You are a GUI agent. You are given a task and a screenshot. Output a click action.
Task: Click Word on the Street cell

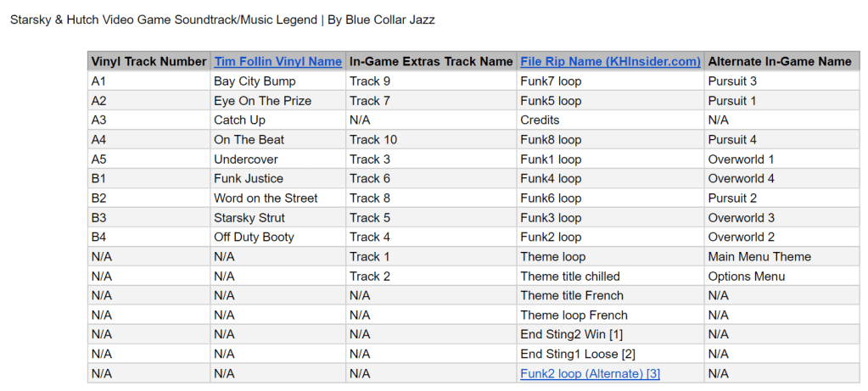266,198
